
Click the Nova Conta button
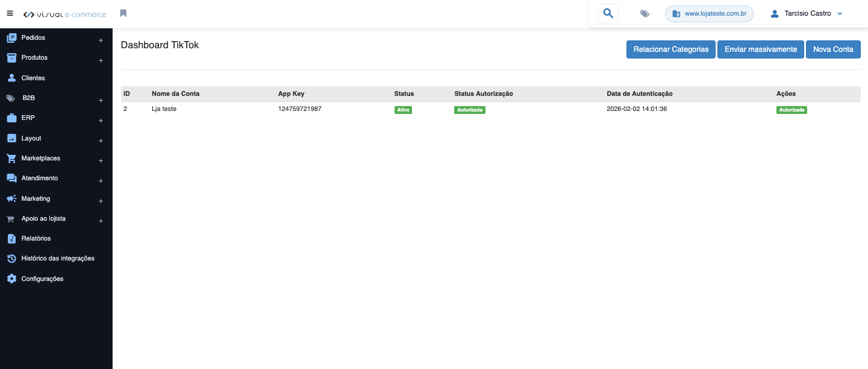tap(833, 49)
